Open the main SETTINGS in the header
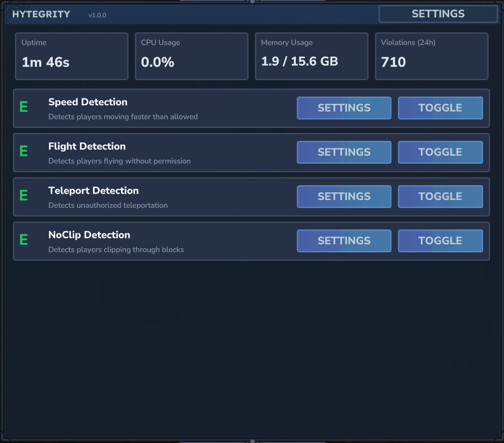 tap(438, 14)
